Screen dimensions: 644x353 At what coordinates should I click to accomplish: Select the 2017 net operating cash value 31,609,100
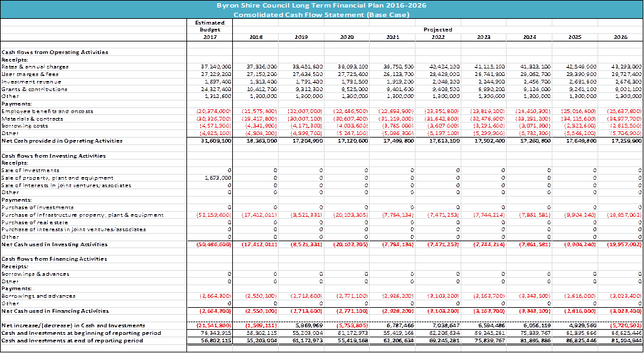tap(215, 141)
